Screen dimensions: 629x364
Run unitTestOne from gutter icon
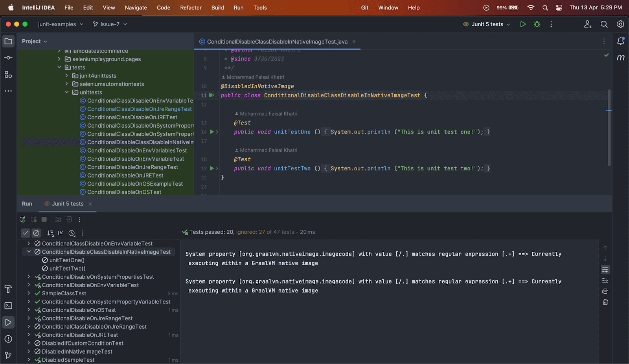212,132
